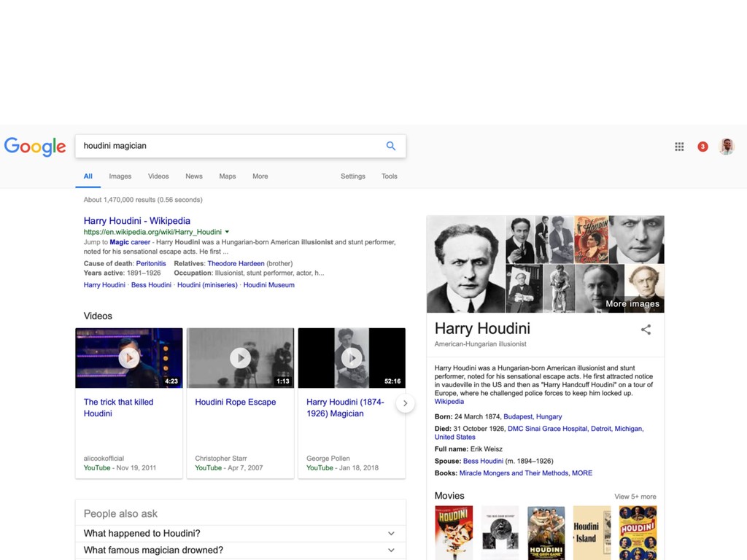This screenshot has width=747, height=560.
Task: Click the MORE books link
Action: click(582, 472)
